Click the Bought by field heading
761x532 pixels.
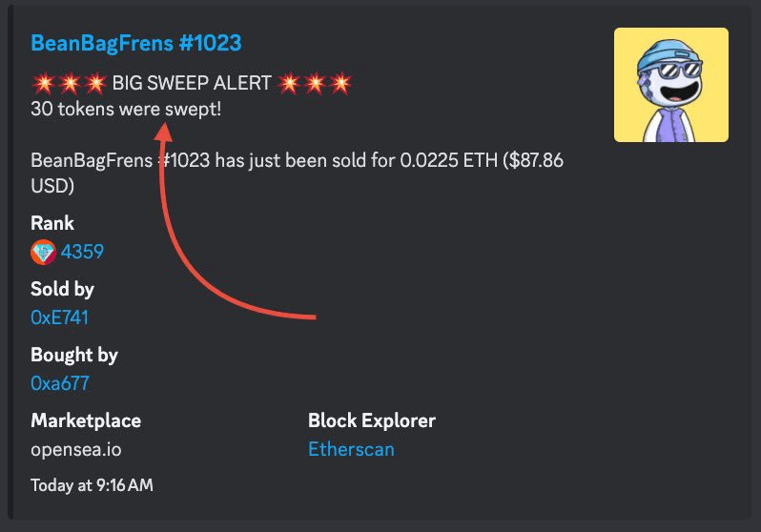tap(74, 355)
